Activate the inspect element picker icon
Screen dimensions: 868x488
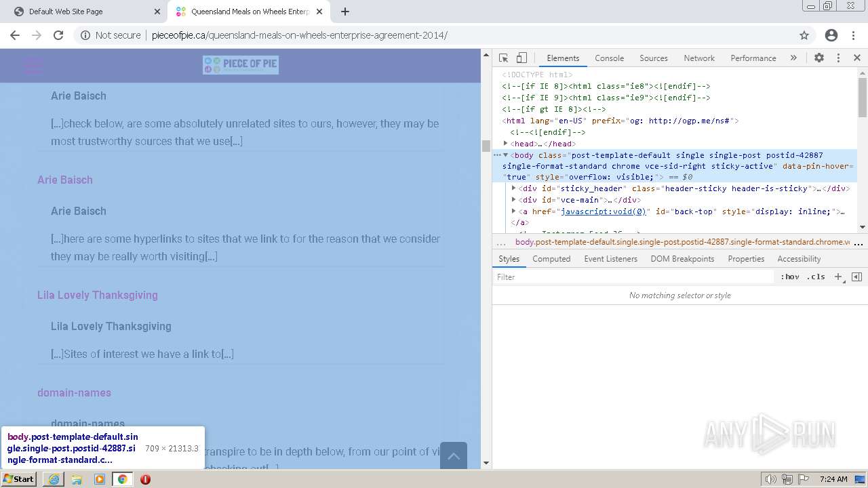pos(503,58)
